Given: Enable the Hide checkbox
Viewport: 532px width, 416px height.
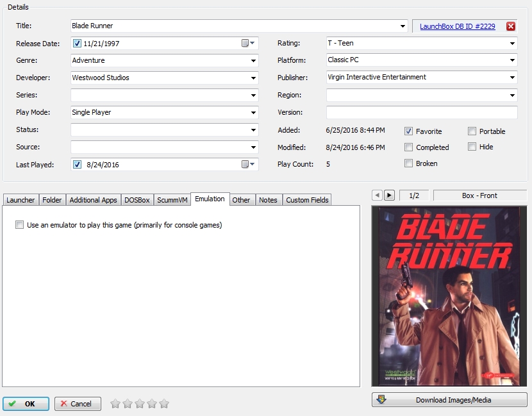Looking at the screenshot, I should [472, 147].
